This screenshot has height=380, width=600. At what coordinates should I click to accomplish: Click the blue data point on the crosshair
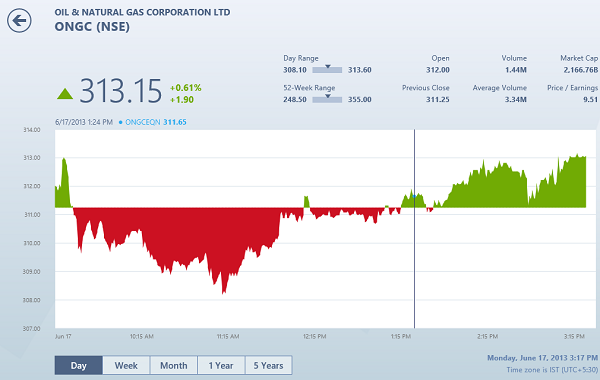414,196
